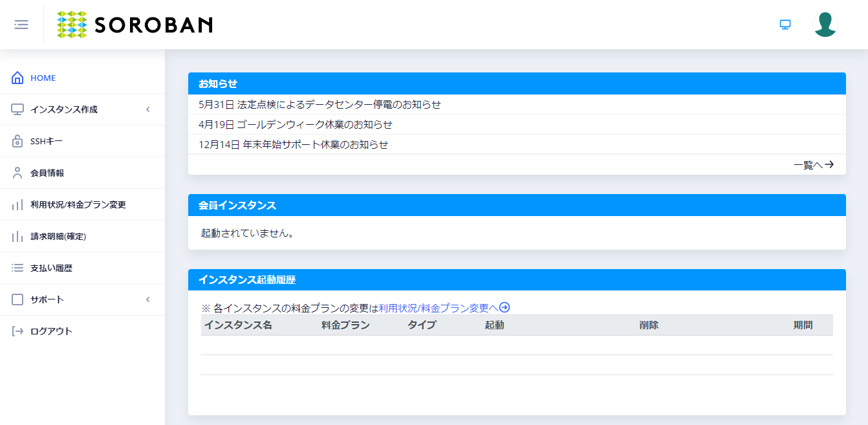Go to HOME in the sidebar

(x=82, y=78)
